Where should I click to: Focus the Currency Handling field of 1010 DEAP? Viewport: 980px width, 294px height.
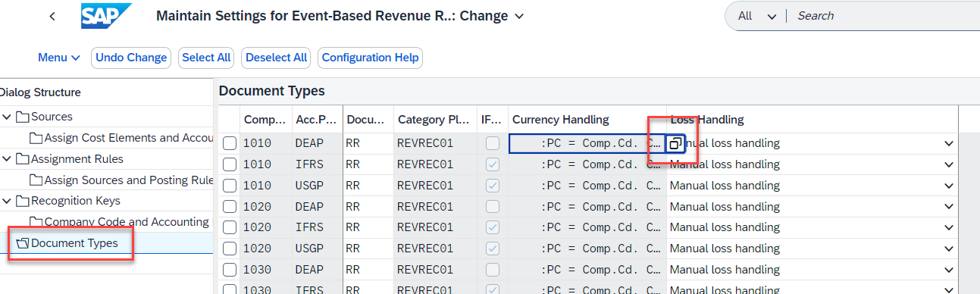[x=587, y=144]
